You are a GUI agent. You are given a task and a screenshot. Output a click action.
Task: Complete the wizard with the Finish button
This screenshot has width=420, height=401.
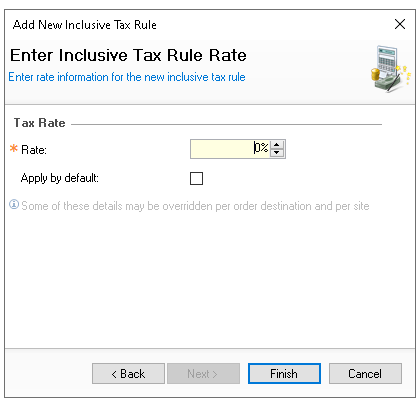[284, 374]
